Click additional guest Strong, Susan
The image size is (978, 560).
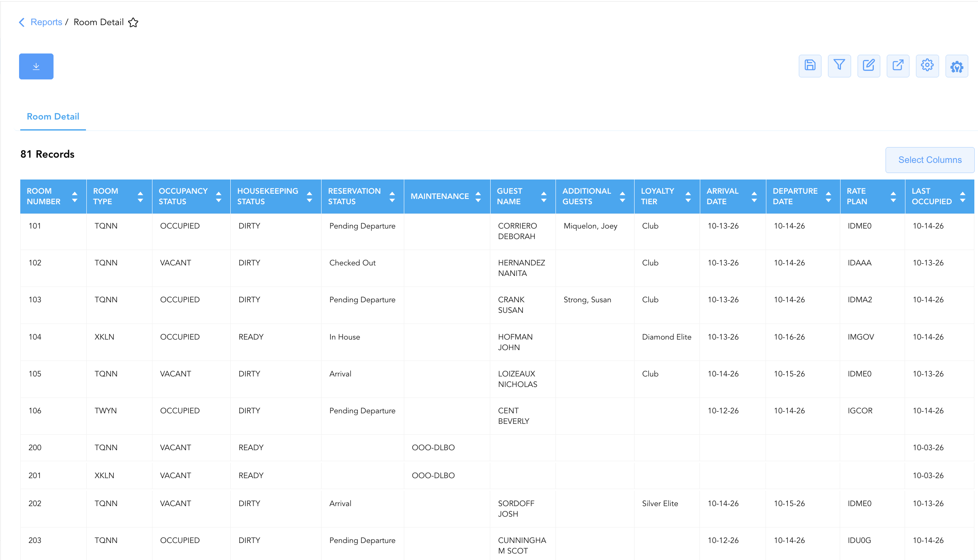click(x=587, y=300)
